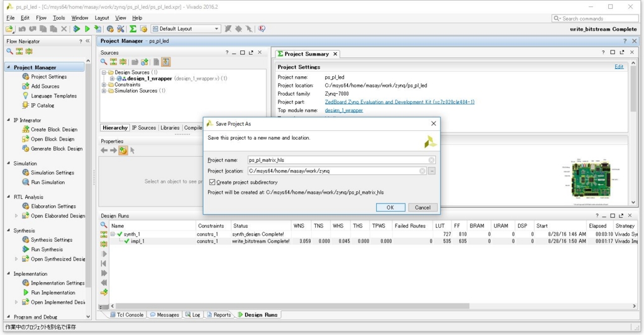Open the Tools menu
This screenshot has width=644, height=335.
click(58, 18)
